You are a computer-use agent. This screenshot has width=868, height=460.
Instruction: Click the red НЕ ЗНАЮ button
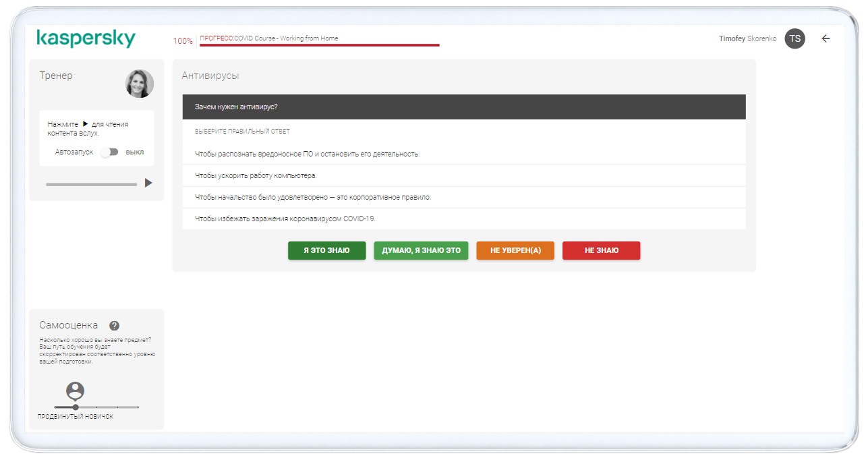[x=601, y=250]
